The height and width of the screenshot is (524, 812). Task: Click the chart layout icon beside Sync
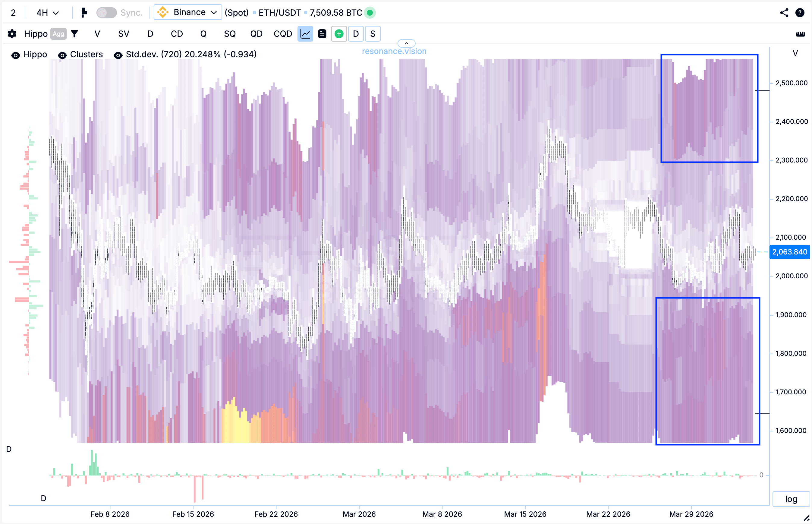pyautogui.click(x=84, y=13)
